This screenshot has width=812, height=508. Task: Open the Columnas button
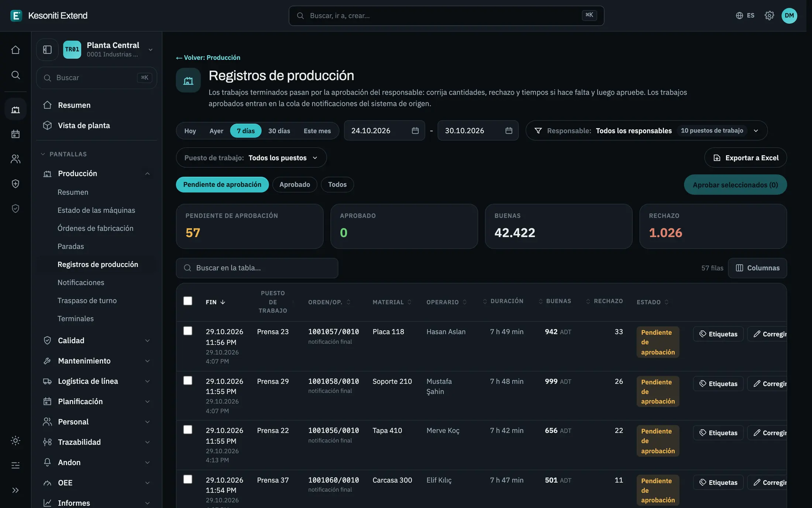coord(757,268)
